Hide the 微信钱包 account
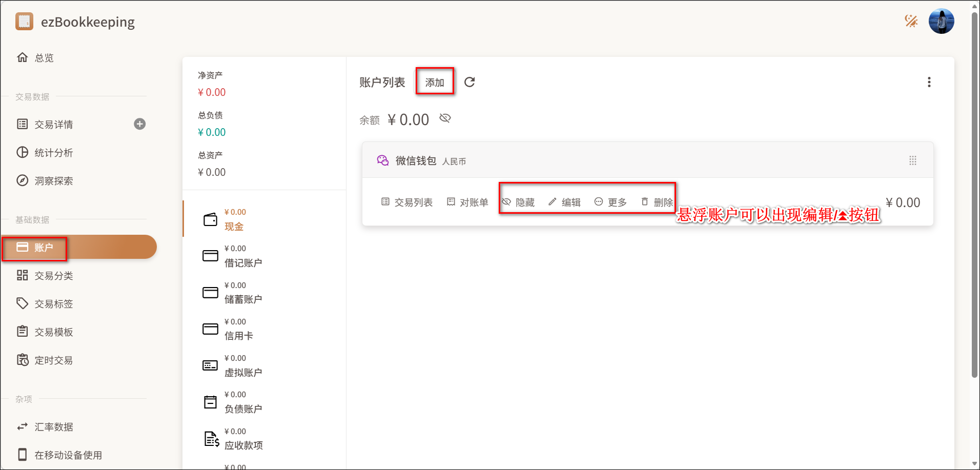The width and height of the screenshot is (980, 470). click(518, 202)
